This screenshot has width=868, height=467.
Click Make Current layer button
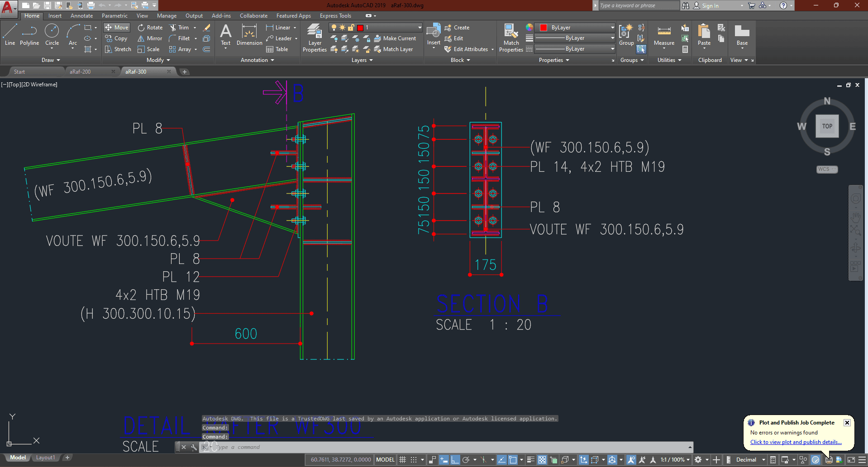pos(395,38)
